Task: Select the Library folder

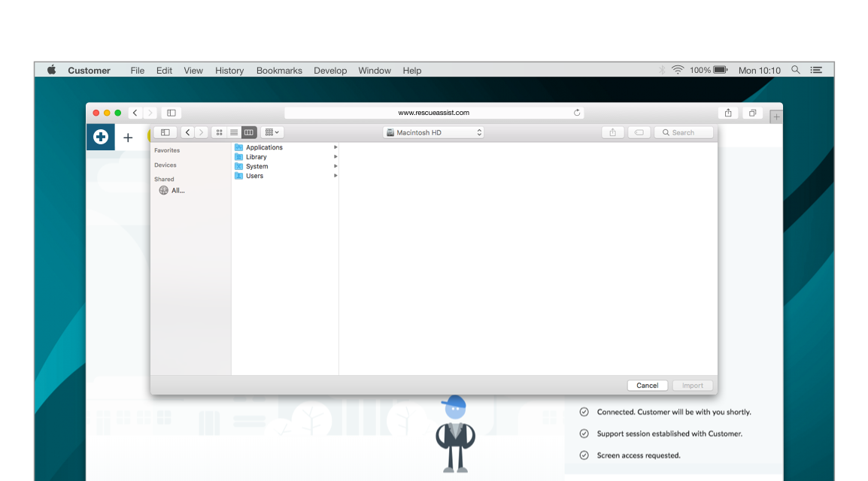Action: (x=285, y=157)
